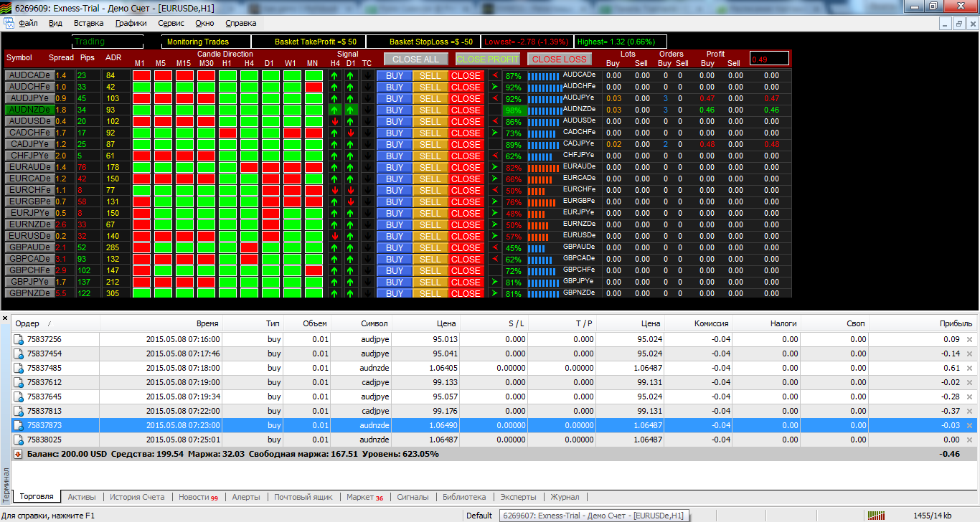
Task: Click the H4 signal arrow for AUDUSDe
Action: [x=335, y=121]
